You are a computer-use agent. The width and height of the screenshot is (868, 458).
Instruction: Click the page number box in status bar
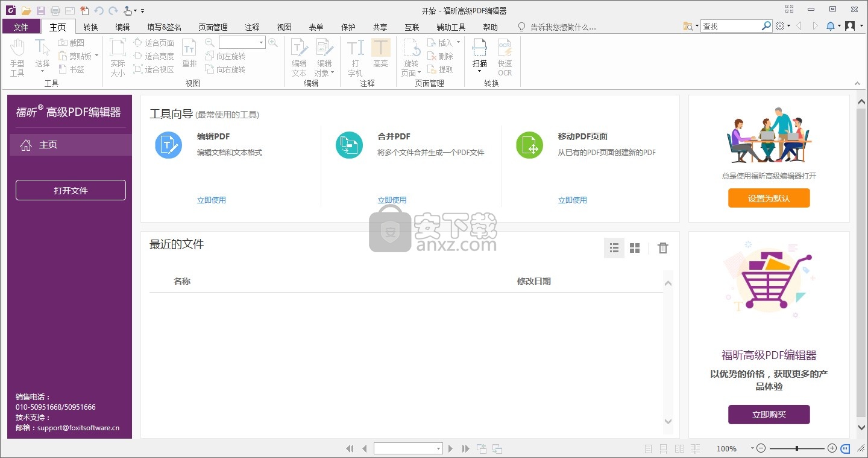coord(408,448)
